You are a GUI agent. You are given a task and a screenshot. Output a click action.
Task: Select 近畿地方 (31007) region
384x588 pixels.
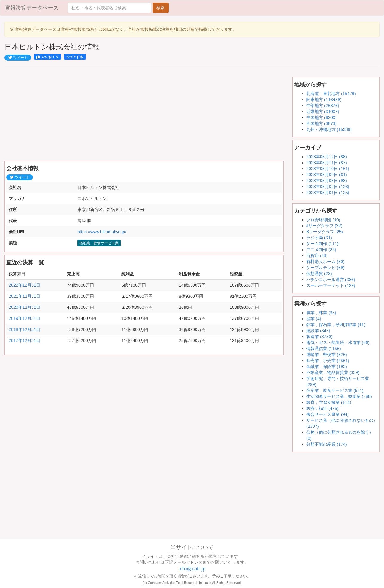click(x=322, y=112)
